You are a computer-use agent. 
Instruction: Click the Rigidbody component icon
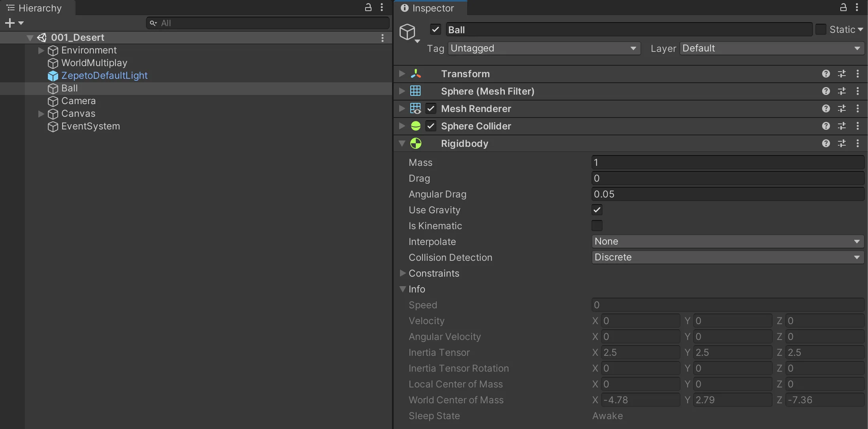tap(416, 143)
